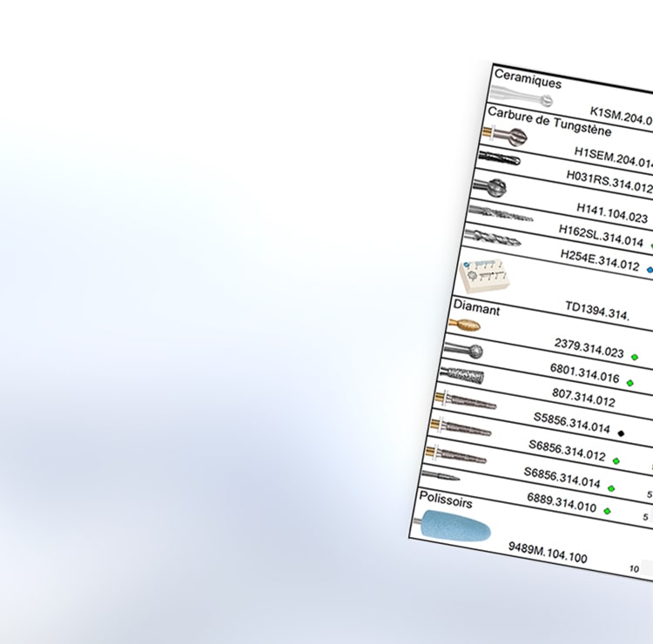Click the black dot beside S5856.314.014
The image size is (653, 644).
click(621, 433)
